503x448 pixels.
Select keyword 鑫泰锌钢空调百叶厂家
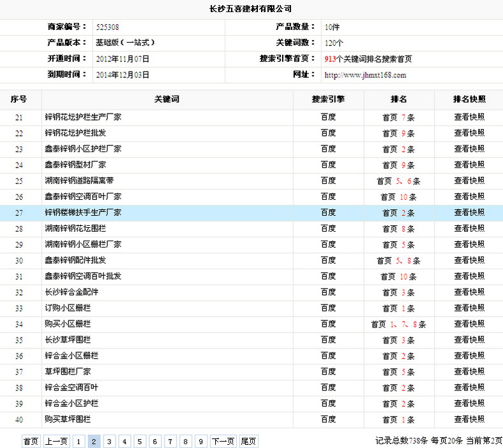coord(83,197)
